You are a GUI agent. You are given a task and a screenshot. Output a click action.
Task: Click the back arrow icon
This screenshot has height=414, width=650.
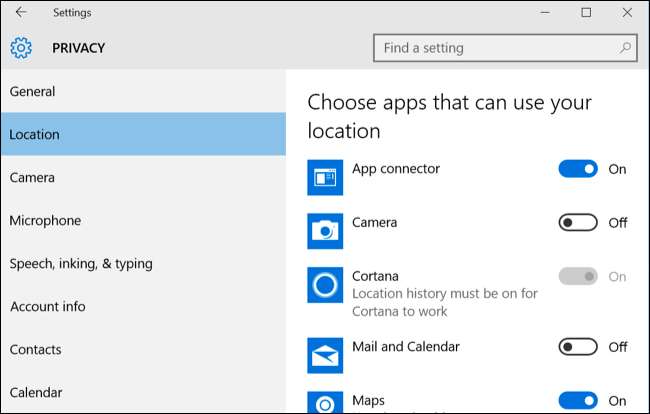point(21,13)
